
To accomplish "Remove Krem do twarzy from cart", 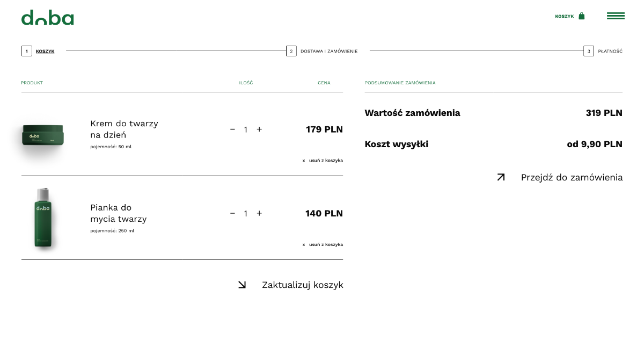I will point(323,161).
